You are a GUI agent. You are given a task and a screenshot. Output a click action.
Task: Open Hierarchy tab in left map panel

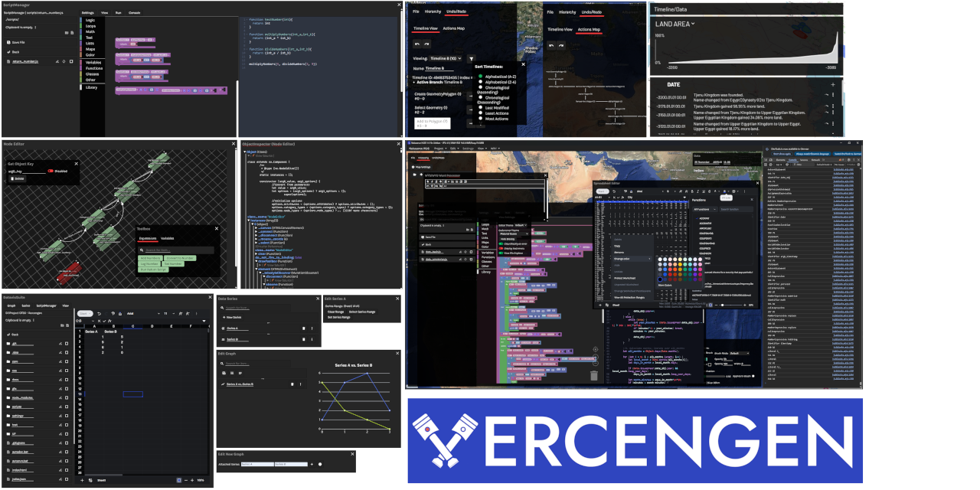[x=433, y=11]
